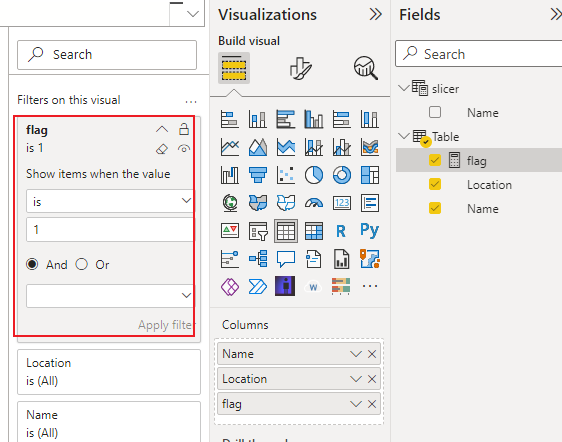Select the Power Apps visual
This screenshot has height=442, width=562.
230,287
